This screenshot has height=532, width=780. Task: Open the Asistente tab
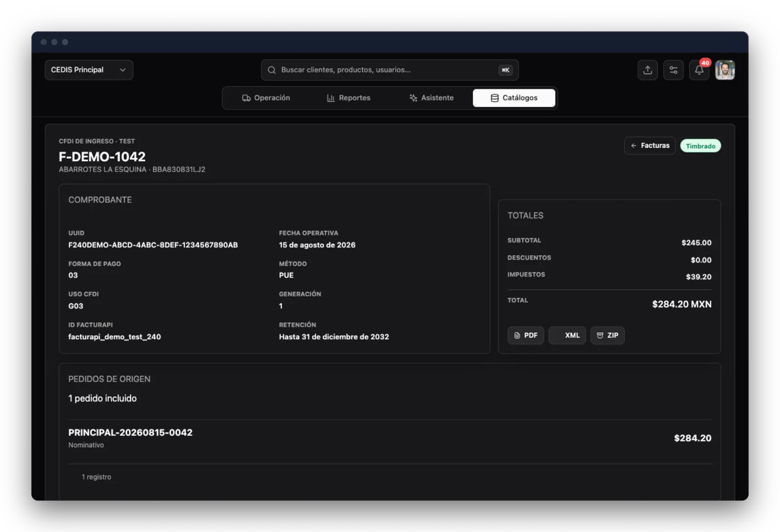click(431, 98)
